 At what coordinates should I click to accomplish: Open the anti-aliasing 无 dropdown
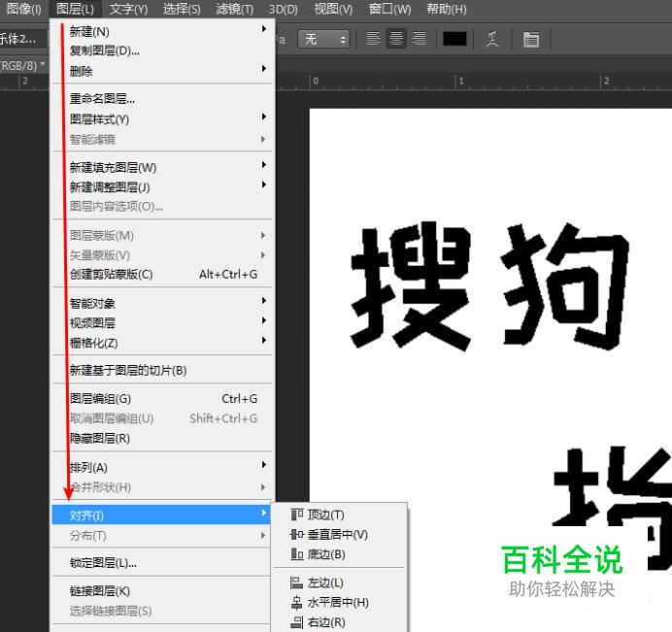point(323,40)
